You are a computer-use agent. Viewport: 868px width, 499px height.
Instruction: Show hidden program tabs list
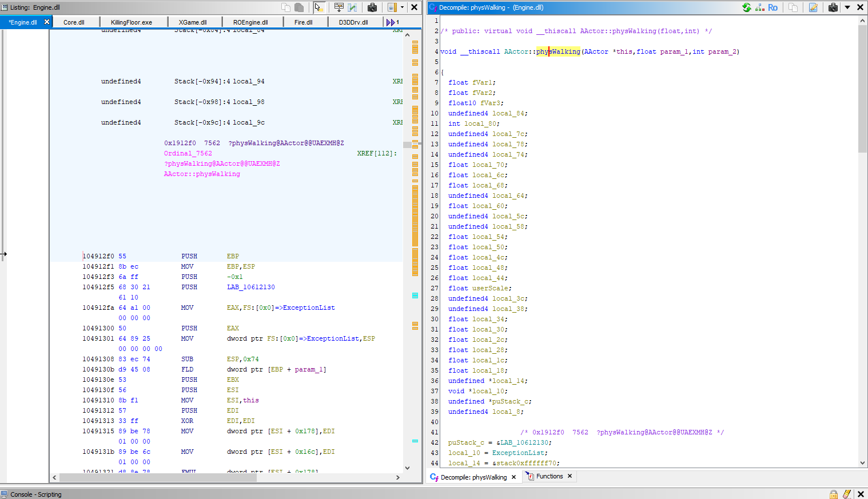392,22
